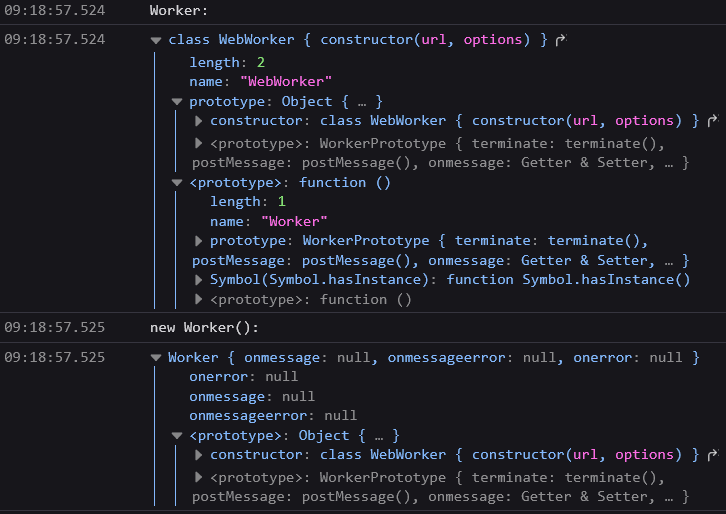Image resolution: width=726 pixels, height=514 pixels.
Task: Expand <prototype>: WorkerPrototype in the Worker instance's prototype
Action: 198,477
